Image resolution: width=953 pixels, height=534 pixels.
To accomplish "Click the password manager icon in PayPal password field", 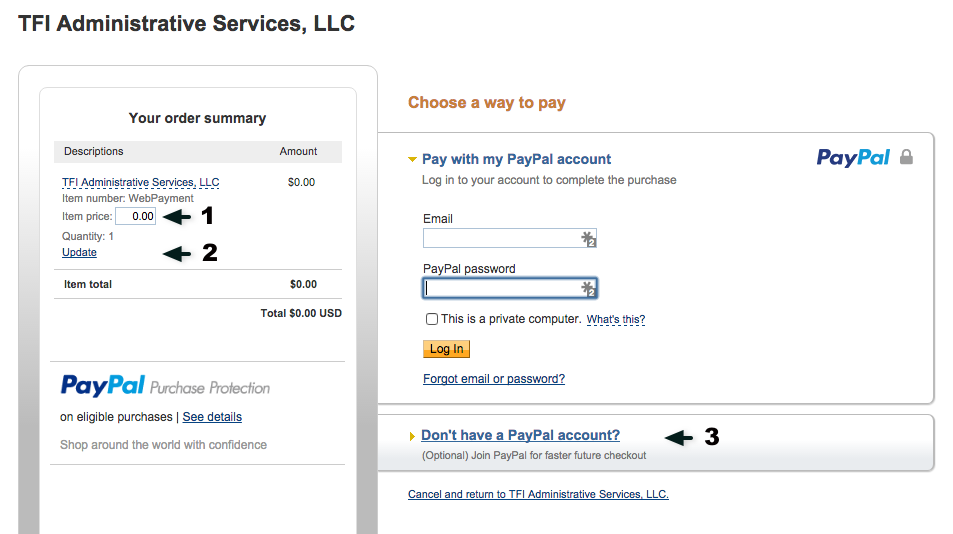I will tap(588, 289).
